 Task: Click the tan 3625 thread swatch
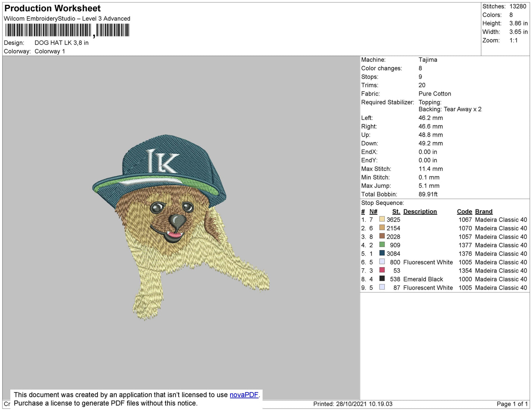(382, 219)
